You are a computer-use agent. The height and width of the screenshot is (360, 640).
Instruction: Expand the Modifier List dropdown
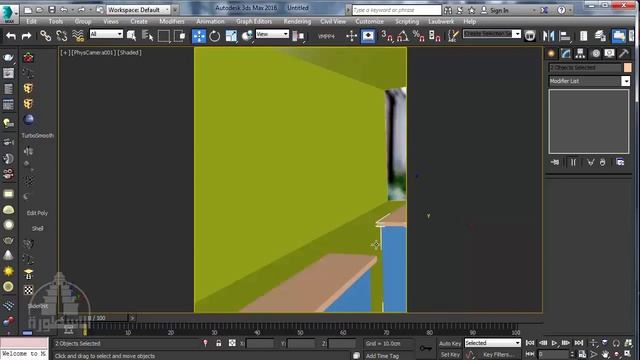click(x=625, y=81)
